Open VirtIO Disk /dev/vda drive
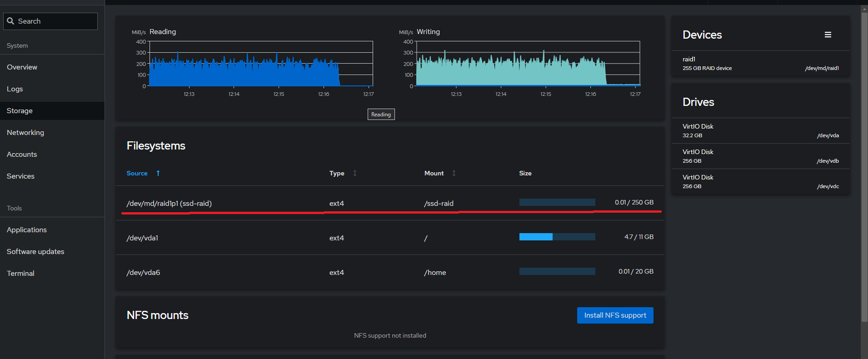The height and width of the screenshot is (359, 868). (x=760, y=131)
